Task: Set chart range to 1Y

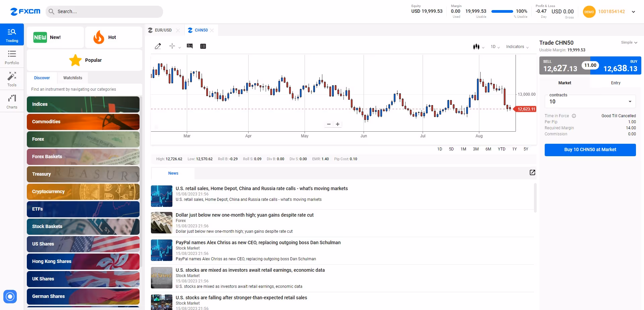Action: tap(514, 149)
